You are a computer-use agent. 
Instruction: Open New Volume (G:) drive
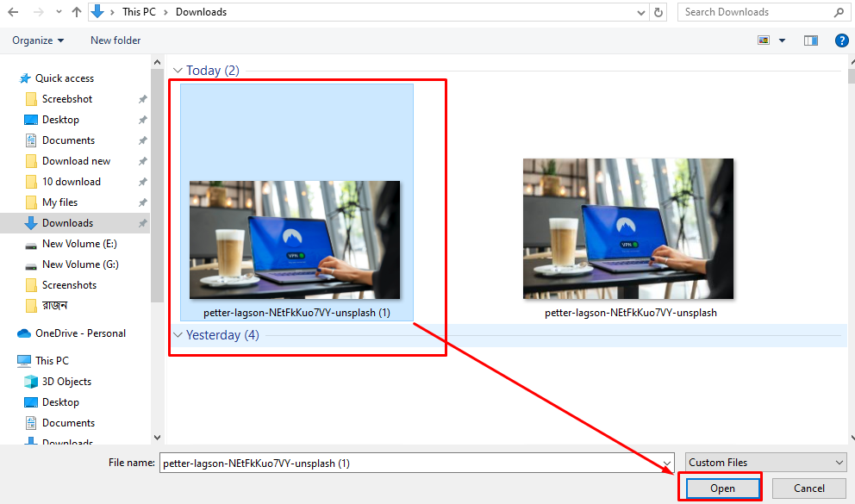80,264
